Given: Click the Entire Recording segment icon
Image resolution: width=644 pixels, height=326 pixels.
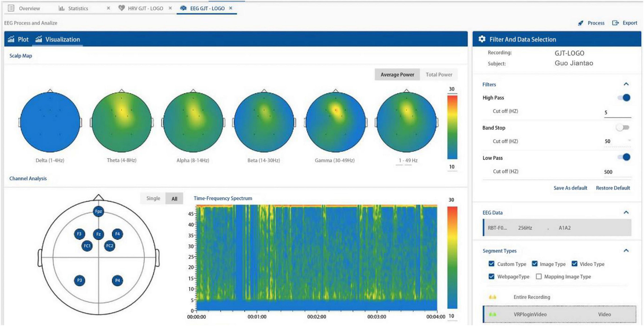Looking at the screenshot, I should [493, 297].
